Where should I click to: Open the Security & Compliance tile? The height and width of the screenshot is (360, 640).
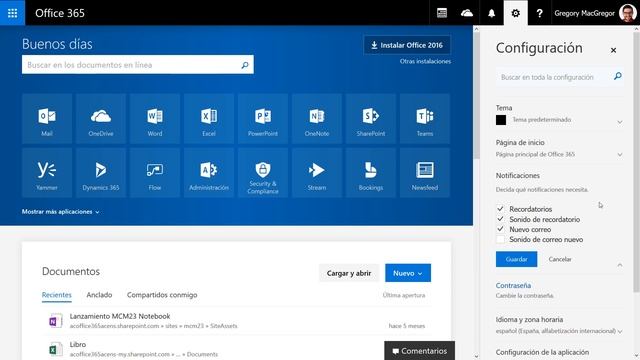(x=263, y=173)
